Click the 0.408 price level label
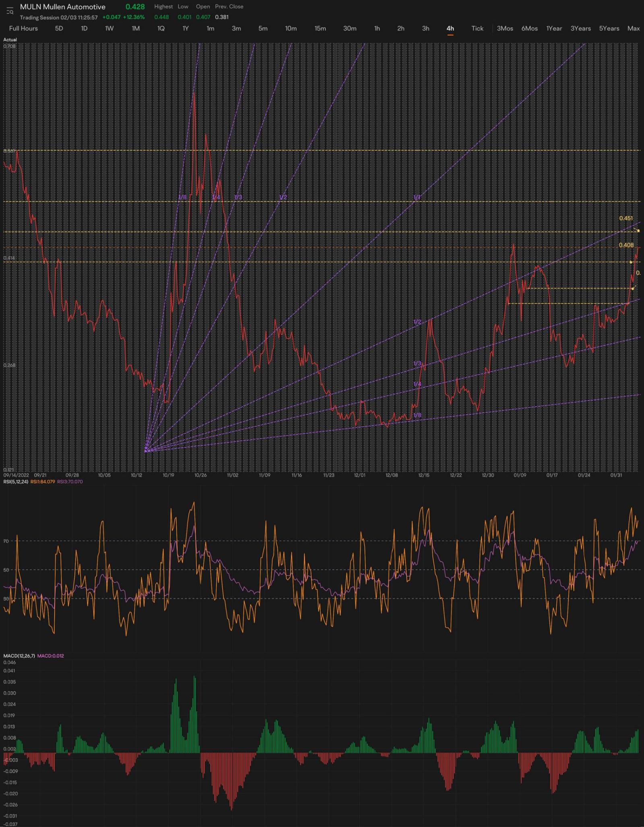 [x=626, y=245]
